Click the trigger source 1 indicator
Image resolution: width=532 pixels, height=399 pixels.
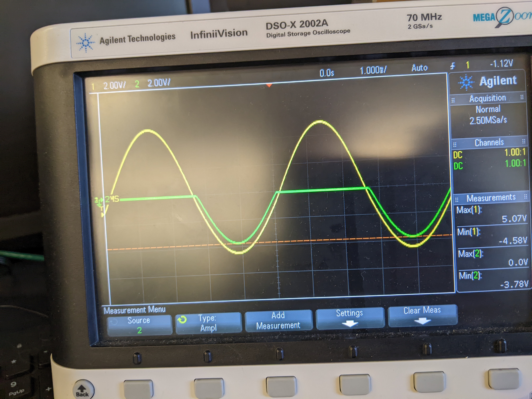(x=467, y=65)
